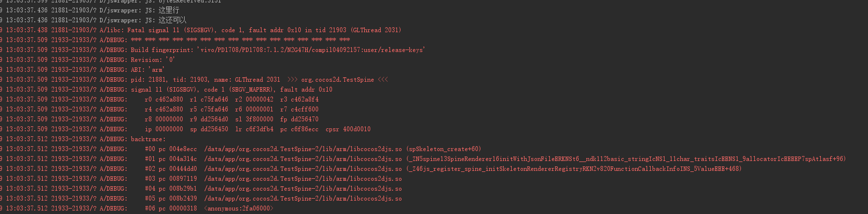868x214 pixels.
Task: Select the r8 register dump line
Action: [x=232, y=119]
